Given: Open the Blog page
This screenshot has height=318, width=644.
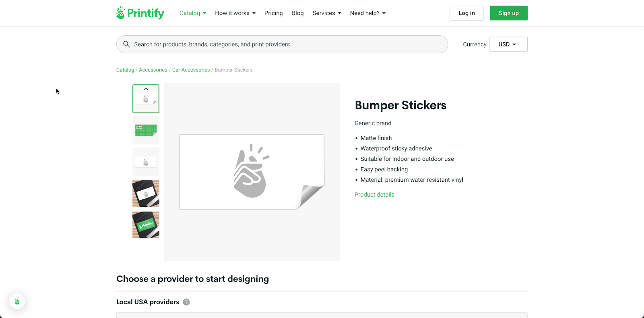Looking at the screenshot, I should click(298, 13).
